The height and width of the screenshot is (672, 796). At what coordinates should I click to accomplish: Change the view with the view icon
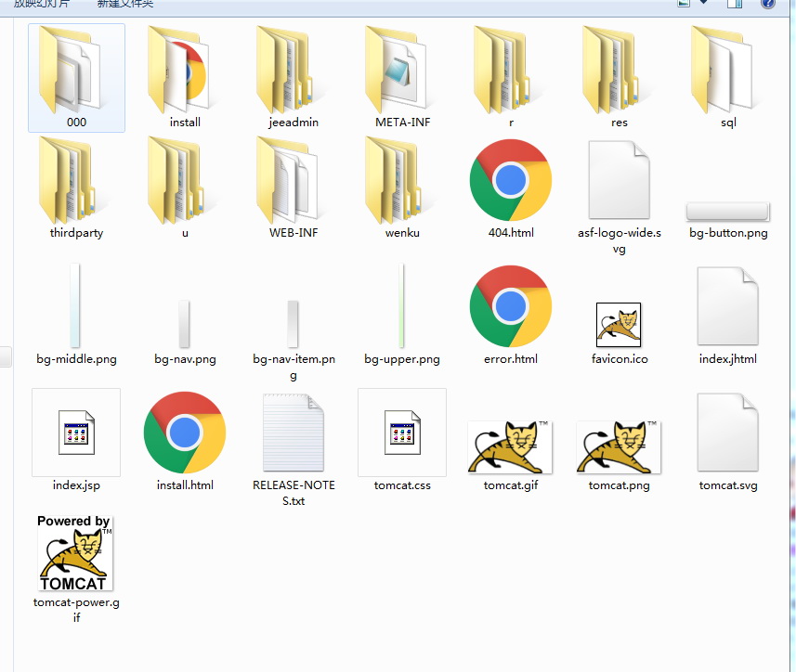(x=684, y=3)
